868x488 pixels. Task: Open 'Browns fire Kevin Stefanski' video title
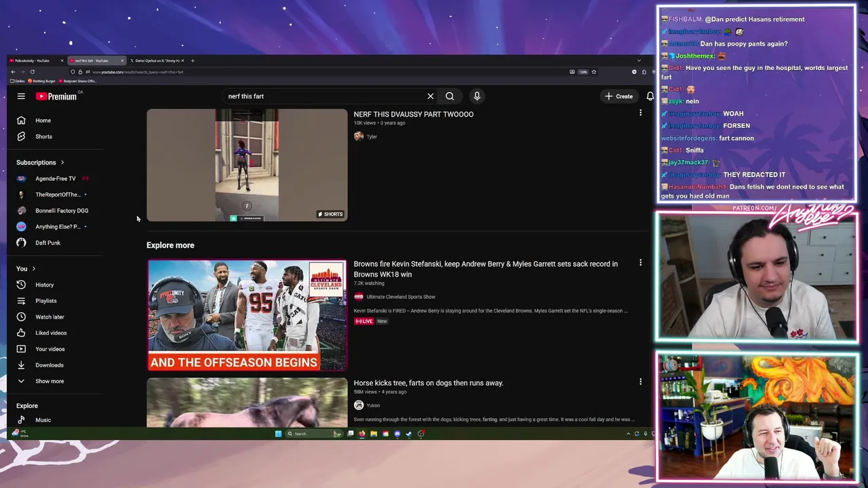point(486,269)
